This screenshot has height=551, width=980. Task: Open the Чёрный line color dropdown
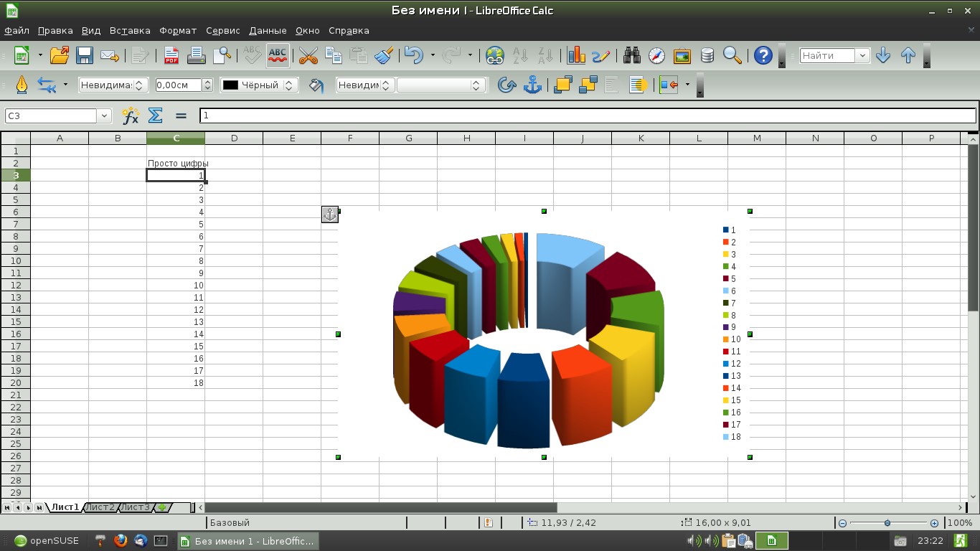pos(289,85)
